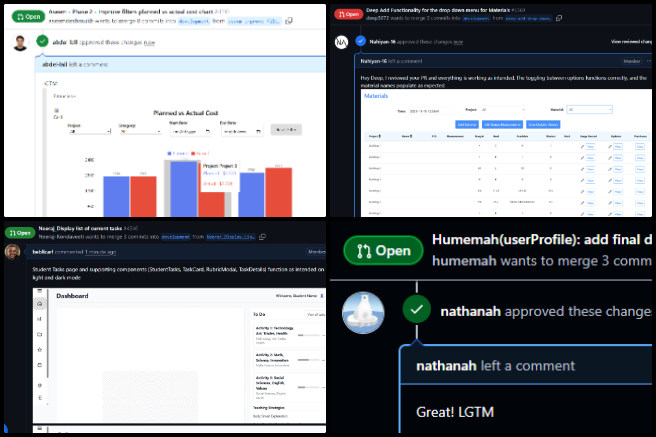This screenshot has height=437, width=656.
Task: Sort the Materials table by the Name column
Action: (407, 136)
